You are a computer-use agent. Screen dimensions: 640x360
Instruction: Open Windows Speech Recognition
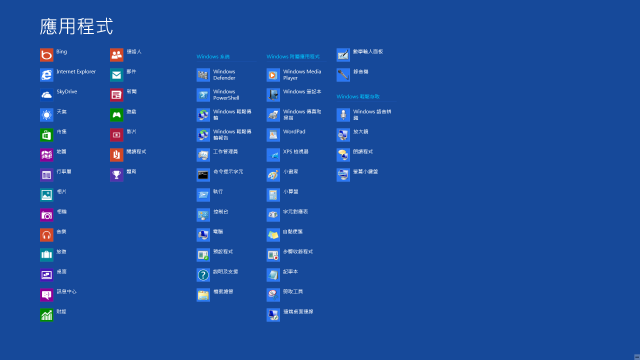point(343,115)
